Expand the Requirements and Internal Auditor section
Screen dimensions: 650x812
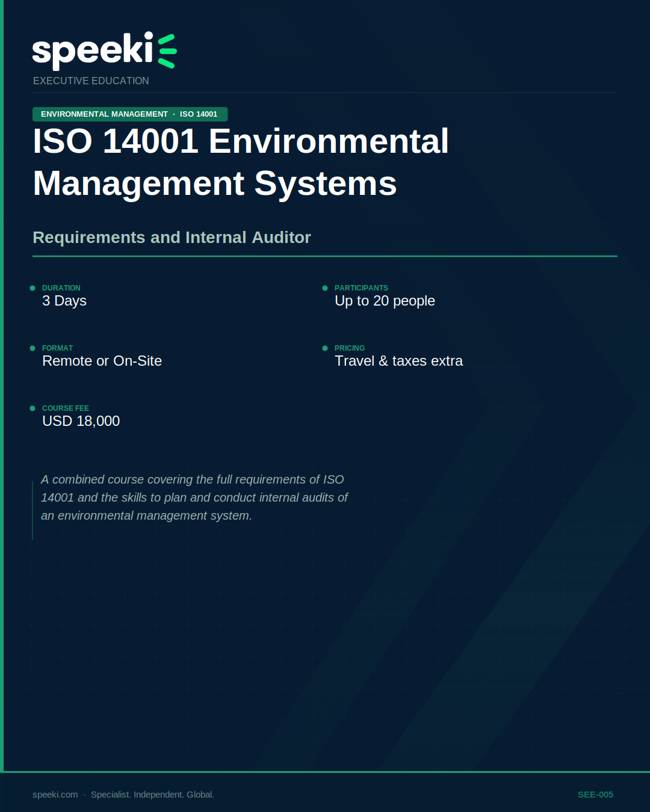tap(172, 237)
